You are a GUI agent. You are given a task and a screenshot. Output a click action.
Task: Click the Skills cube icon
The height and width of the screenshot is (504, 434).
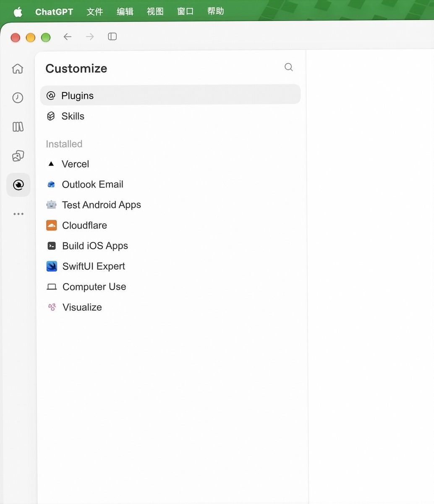51,116
